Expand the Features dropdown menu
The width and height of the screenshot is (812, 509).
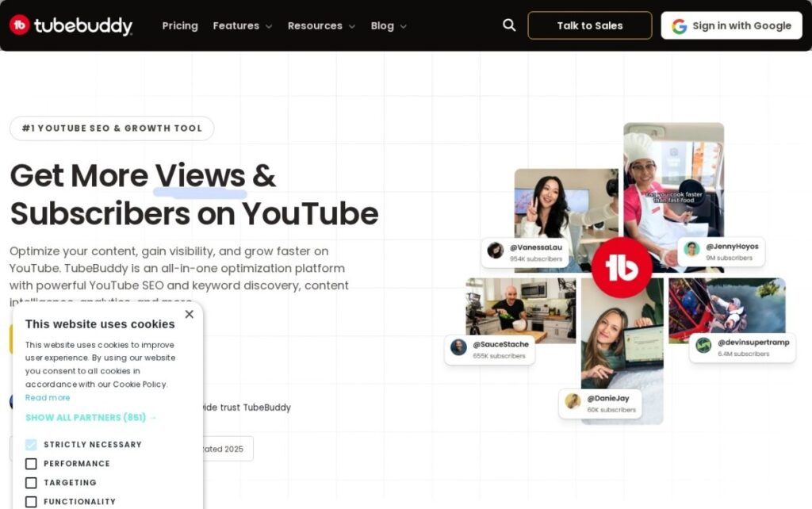click(243, 26)
